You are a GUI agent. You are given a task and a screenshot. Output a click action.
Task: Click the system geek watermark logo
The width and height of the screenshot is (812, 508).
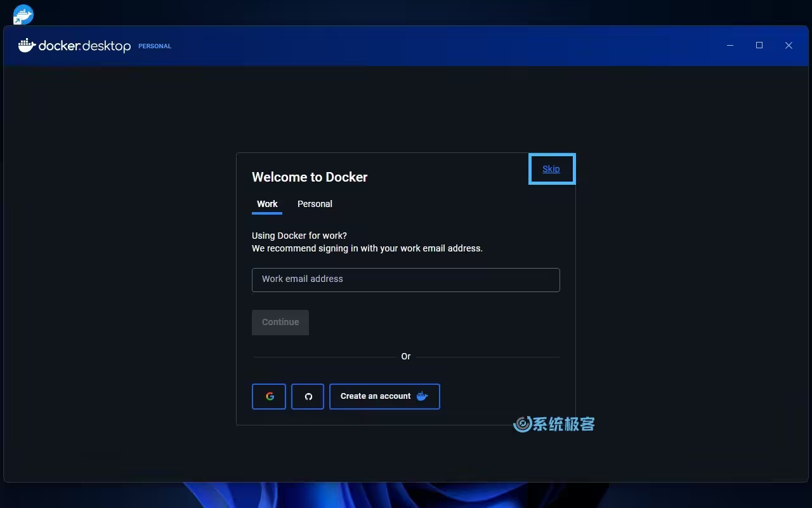pos(554,424)
